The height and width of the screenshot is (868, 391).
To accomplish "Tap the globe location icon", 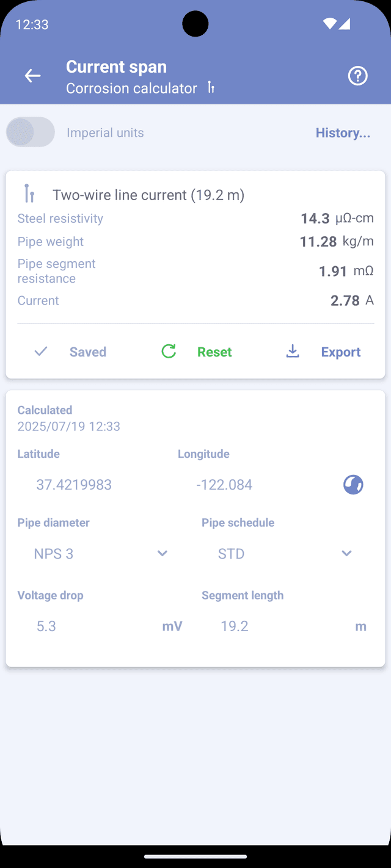I will click(353, 485).
